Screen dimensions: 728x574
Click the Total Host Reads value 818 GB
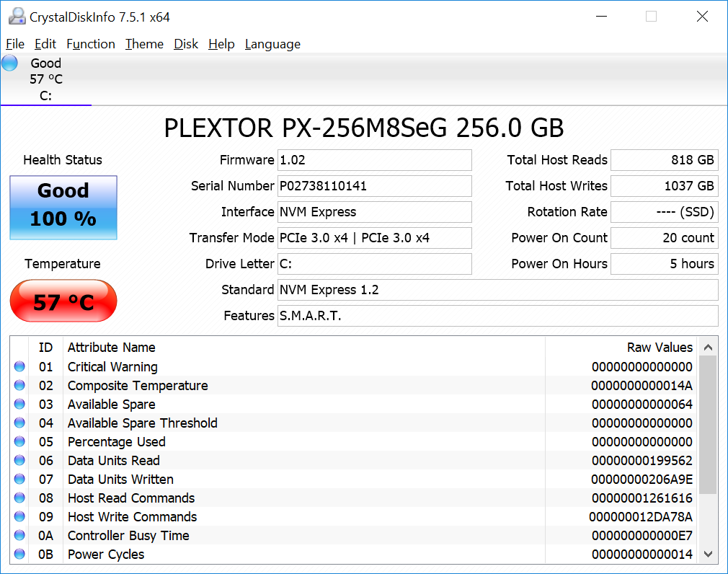665,160
